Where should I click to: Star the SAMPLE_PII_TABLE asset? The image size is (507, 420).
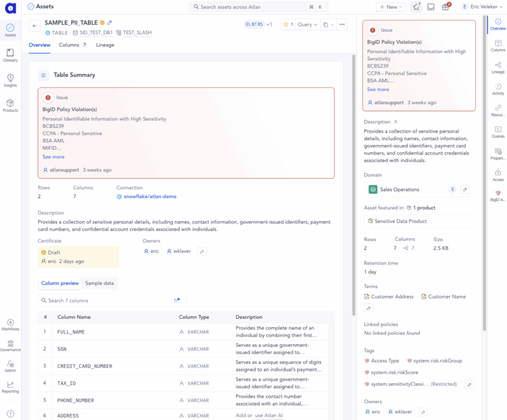287,25
